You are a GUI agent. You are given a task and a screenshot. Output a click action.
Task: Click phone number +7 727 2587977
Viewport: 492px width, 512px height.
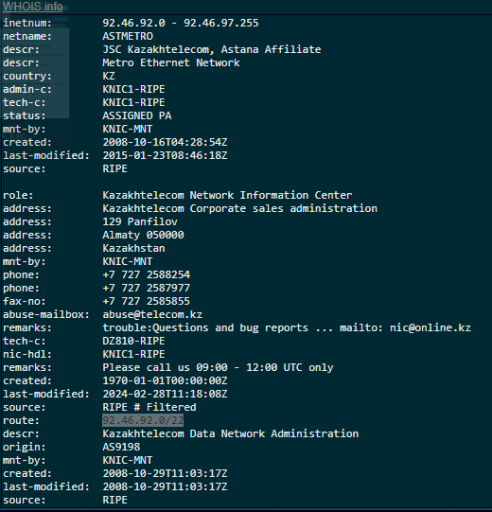[146, 288]
